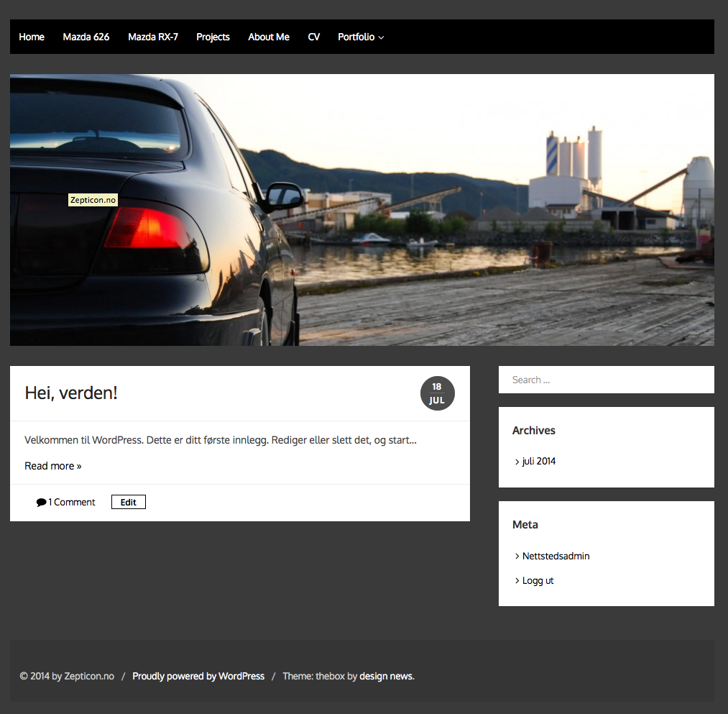Screen dimensions: 728x714
Task: Open the About Me page
Action: [268, 37]
